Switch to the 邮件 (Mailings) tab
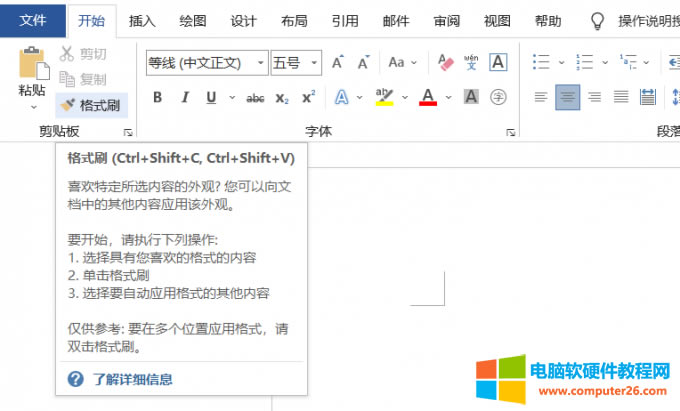 (x=396, y=21)
